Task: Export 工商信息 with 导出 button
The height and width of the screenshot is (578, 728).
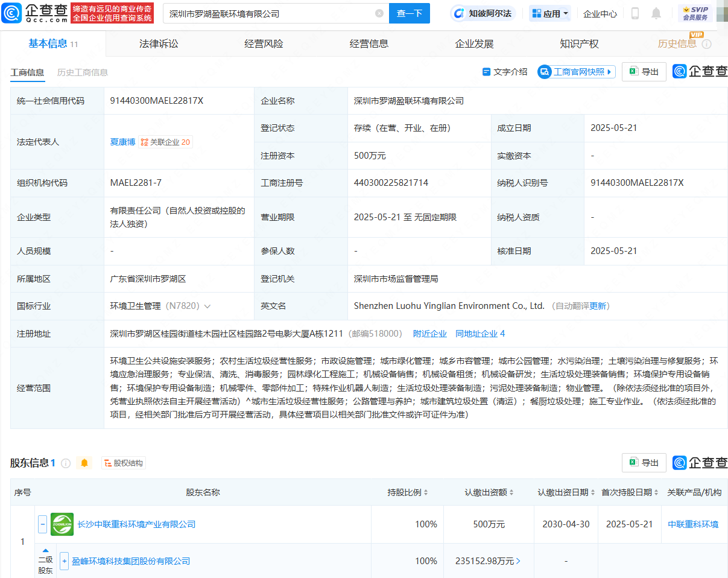Action: tap(644, 72)
